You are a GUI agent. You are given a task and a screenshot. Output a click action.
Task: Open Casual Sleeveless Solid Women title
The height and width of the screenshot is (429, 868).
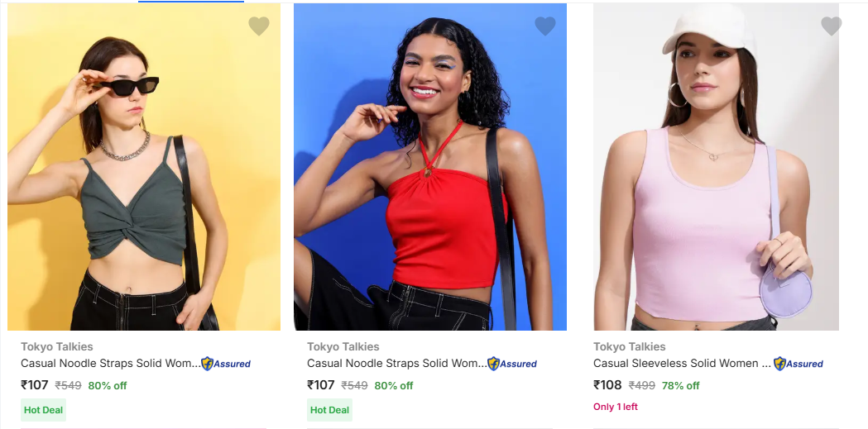[682, 364]
